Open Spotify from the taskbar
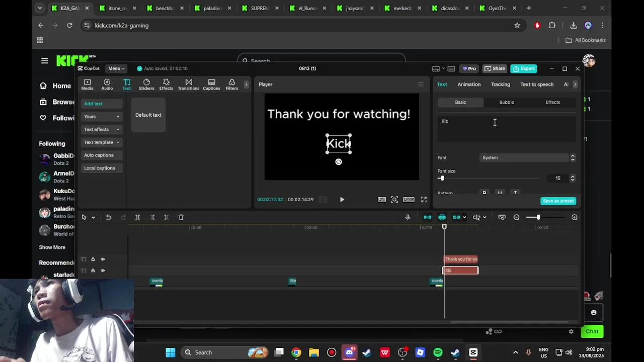 (x=438, y=352)
